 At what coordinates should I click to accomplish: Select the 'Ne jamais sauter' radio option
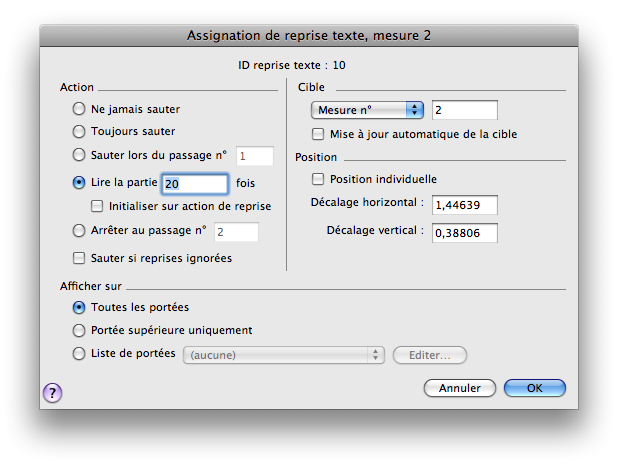pos(80,108)
